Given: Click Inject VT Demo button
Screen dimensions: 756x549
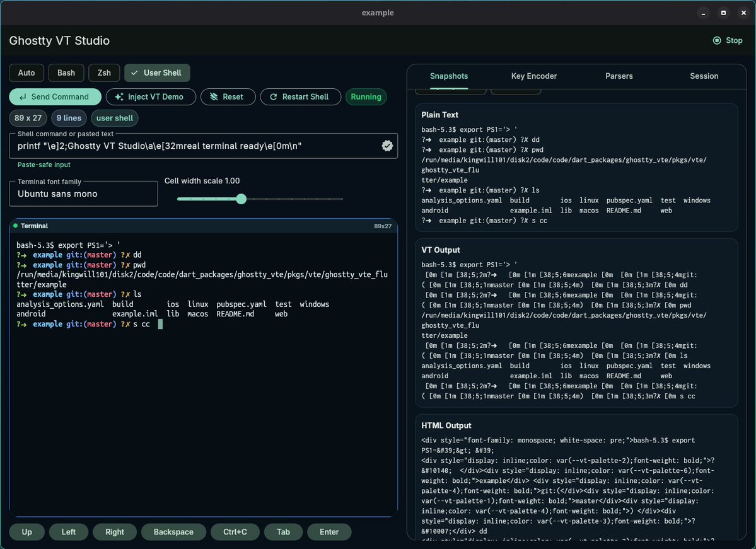Looking at the screenshot, I should pyautogui.click(x=151, y=97).
